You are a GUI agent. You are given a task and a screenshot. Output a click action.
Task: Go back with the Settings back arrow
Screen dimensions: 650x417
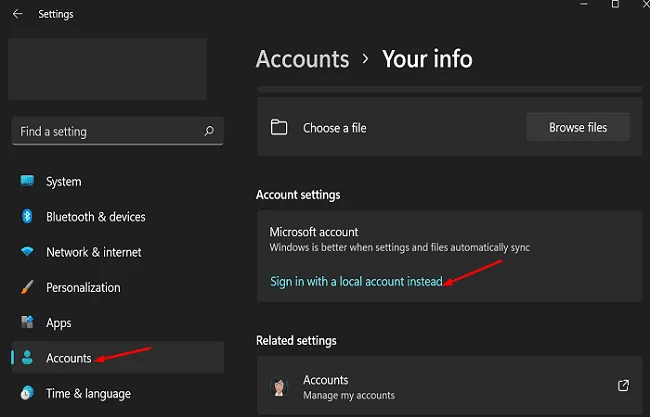17,14
